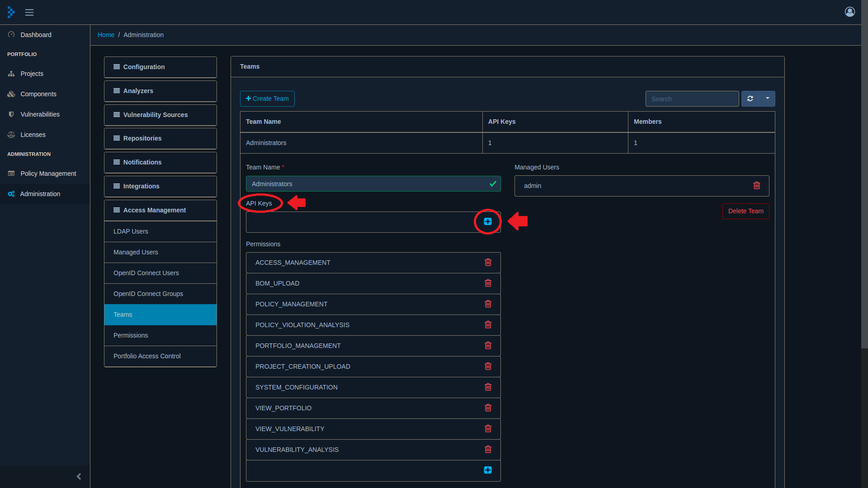
Task: Delete the POLICY_VIOLATION_ANALYSIS permission
Action: coord(488,324)
